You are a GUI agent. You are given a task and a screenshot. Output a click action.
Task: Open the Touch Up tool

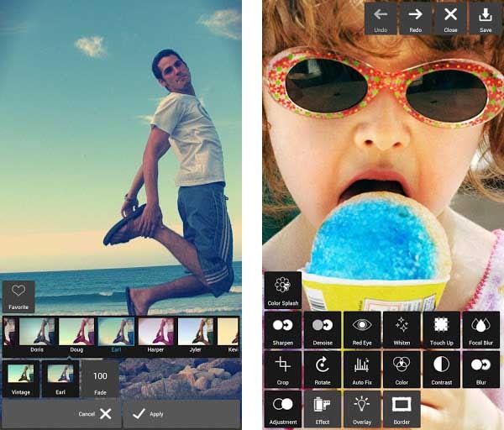(x=441, y=329)
